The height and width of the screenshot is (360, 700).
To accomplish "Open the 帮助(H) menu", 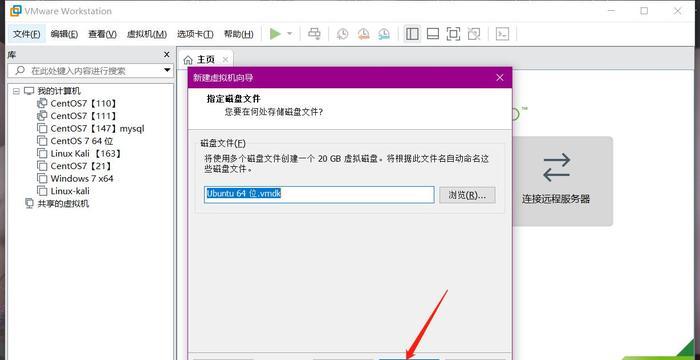I will coord(238,34).
